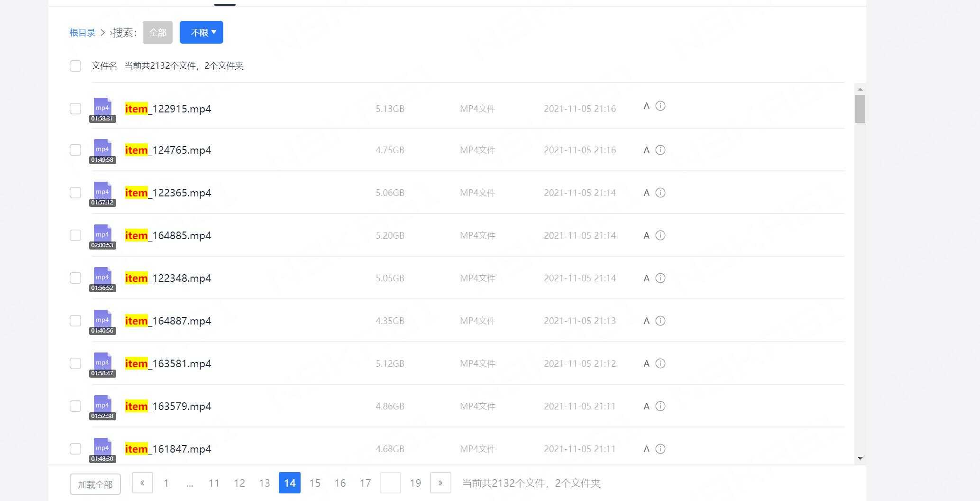Image resolution: width=980 pixels, height=501 pixels.
Task: Open the file item_164885.mp4
Action: (168, 235)
